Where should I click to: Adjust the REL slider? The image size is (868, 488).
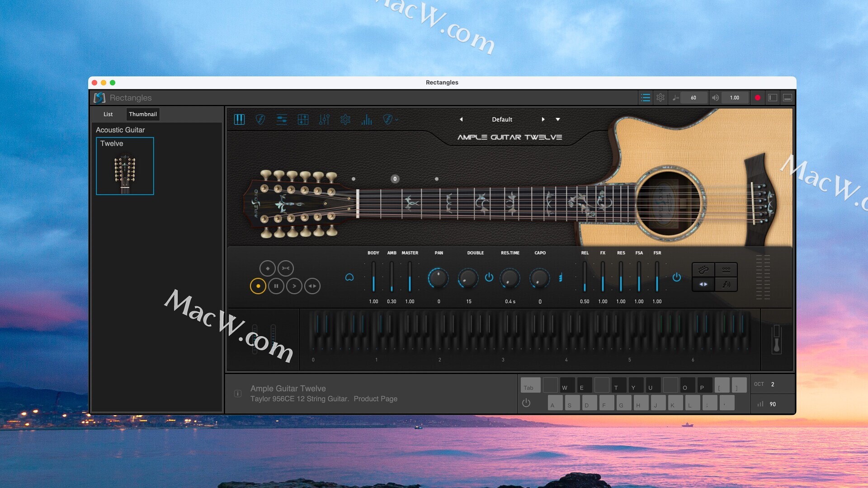585,277
